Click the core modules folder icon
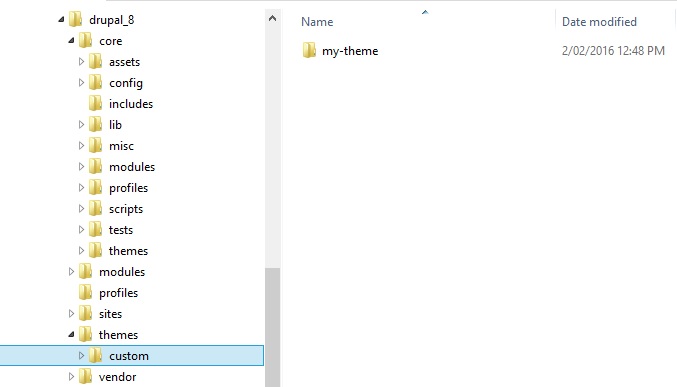This screenshot has height=387, width=677. click(95, 166)
